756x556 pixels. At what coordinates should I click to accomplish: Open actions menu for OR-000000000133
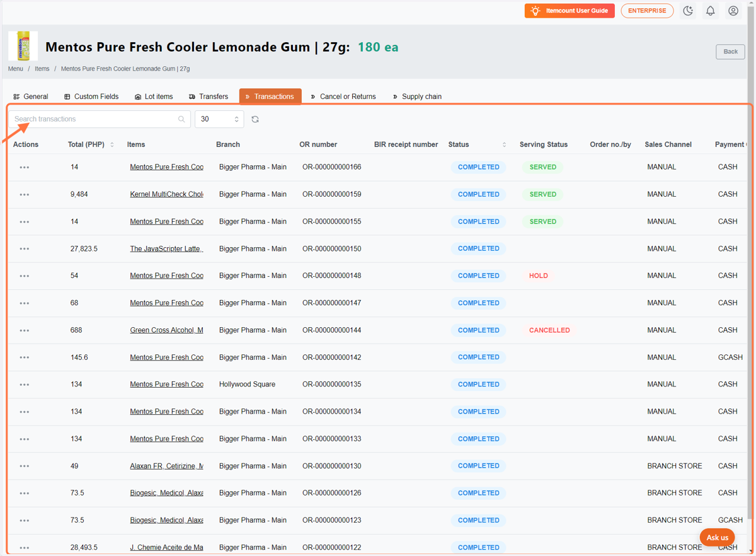click(x=25, y=439)
